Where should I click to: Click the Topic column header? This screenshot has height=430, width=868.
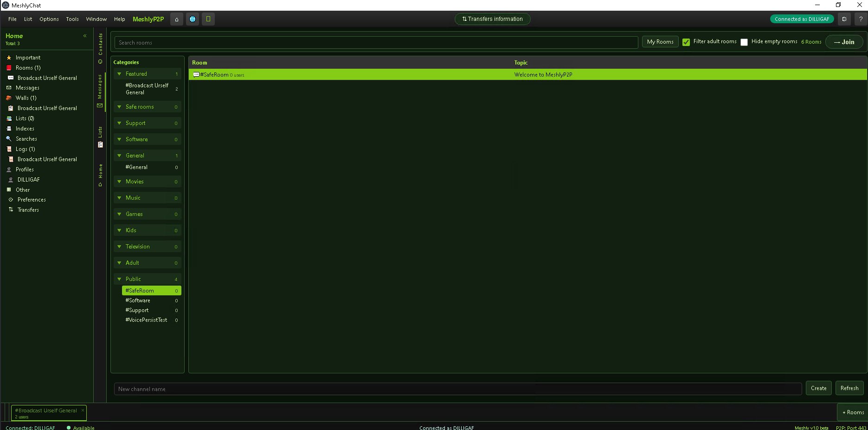521,63
